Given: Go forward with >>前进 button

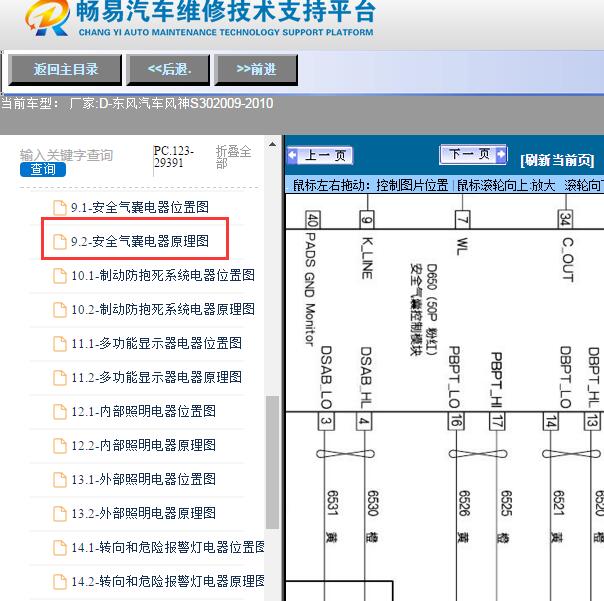Looking at the screenshot, I should pos(256,70).
